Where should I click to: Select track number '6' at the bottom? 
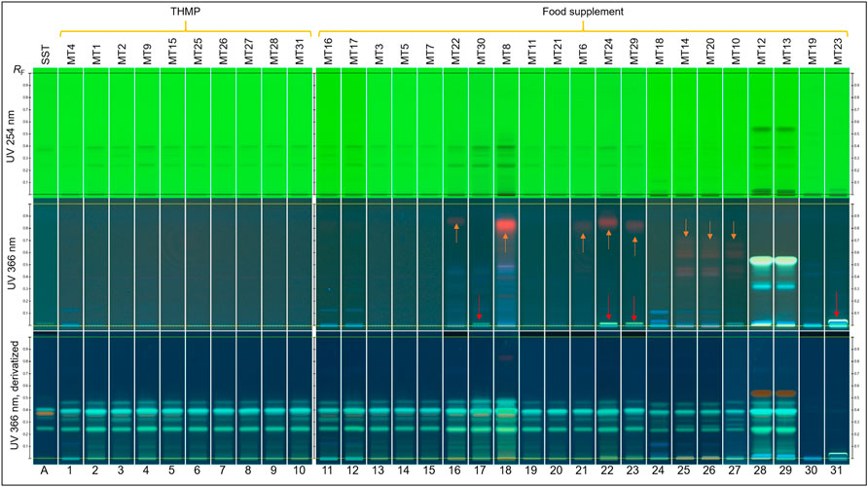point(198,471)
